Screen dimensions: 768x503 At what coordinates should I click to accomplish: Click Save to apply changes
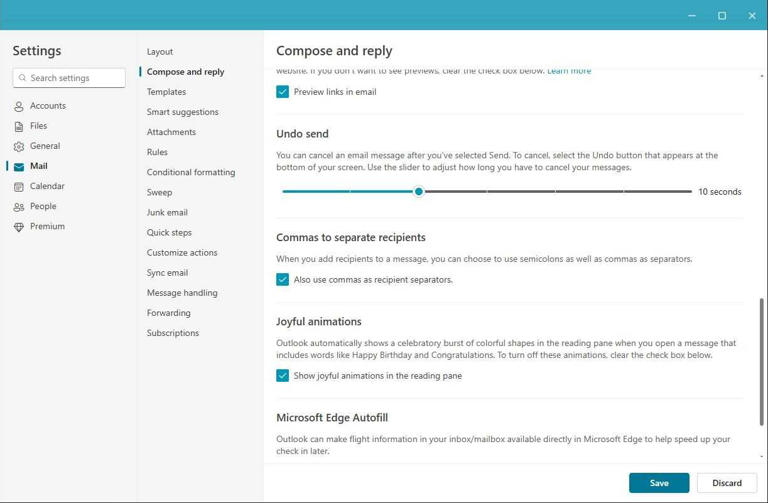pos(659,483)
